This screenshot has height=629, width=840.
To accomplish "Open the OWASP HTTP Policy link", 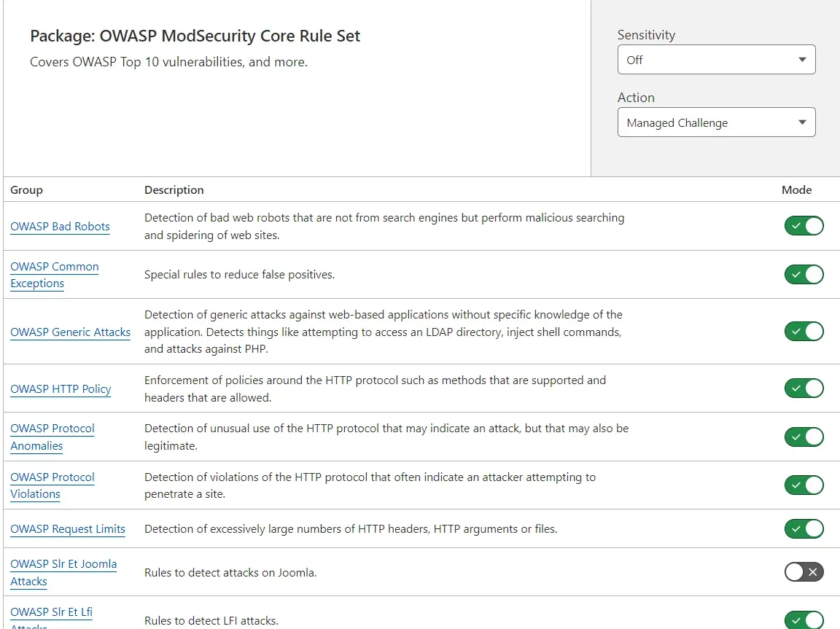I will 61,389.
